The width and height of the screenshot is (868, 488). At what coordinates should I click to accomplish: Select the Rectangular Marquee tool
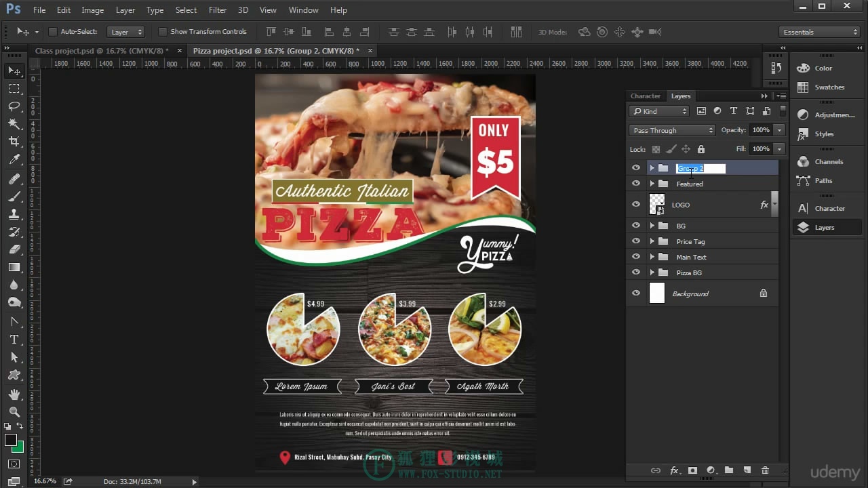coord(14,89)
